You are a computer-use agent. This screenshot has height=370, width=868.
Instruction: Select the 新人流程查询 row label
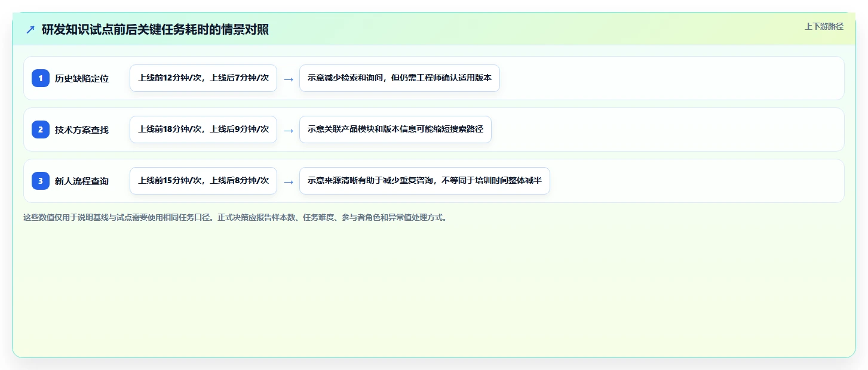click(82, 181)
